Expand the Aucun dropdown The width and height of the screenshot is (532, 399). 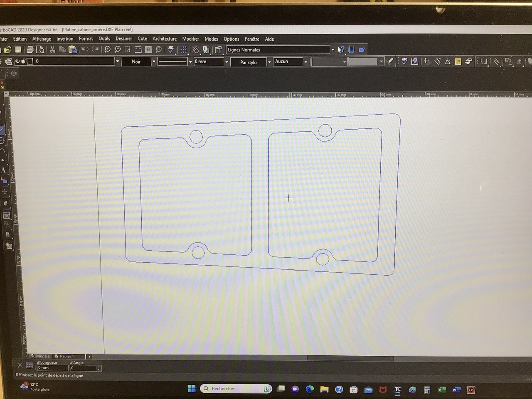pyautogui.click(x=306, y=62)
